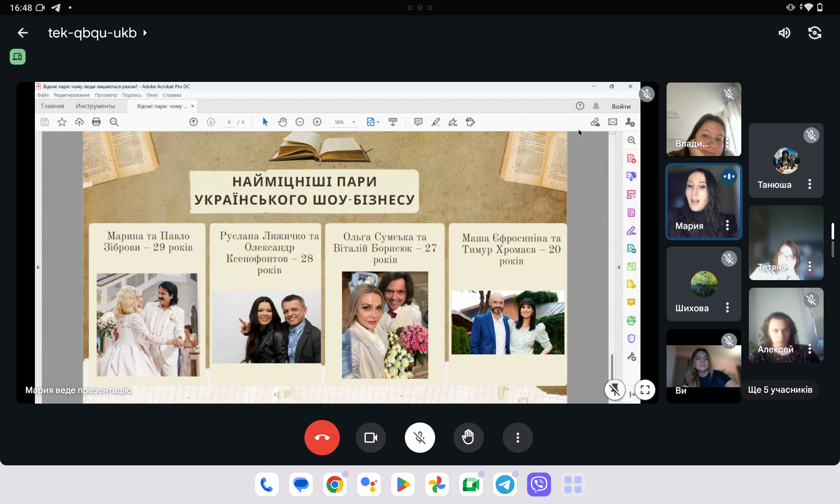Open the all-apps grid in the dock
This screenshot has height=504, width=840.
point(573,485)
